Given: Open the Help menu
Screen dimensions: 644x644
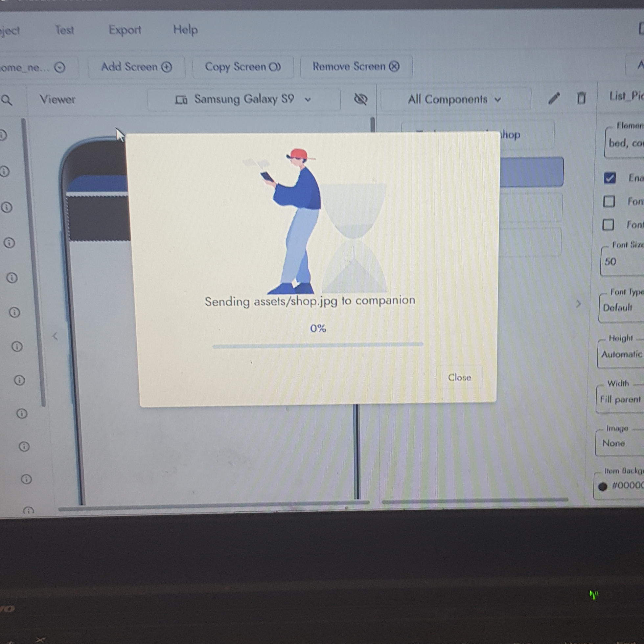Looking at the screenshot, I should click(x=185, y=30).
